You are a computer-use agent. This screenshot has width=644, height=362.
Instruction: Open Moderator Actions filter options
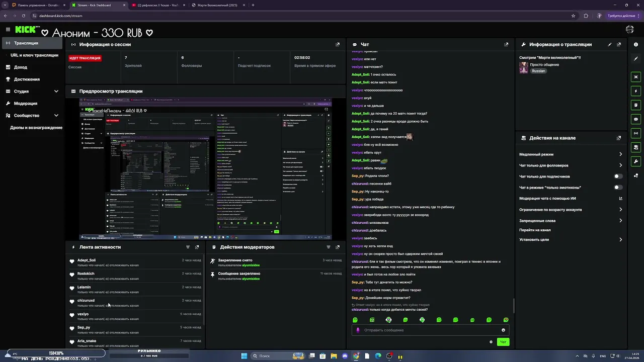pos(329,247)
